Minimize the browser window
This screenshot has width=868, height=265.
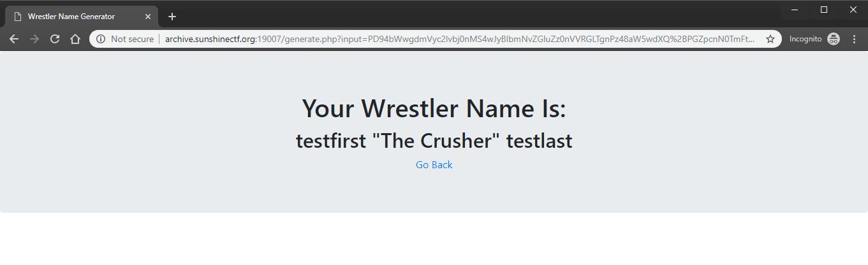[x=795, y=9]
